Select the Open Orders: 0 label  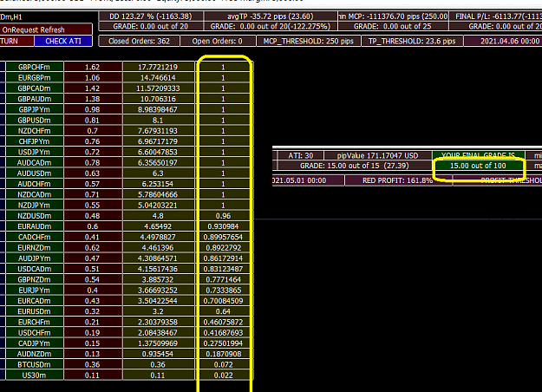click(x=218, y=41)
